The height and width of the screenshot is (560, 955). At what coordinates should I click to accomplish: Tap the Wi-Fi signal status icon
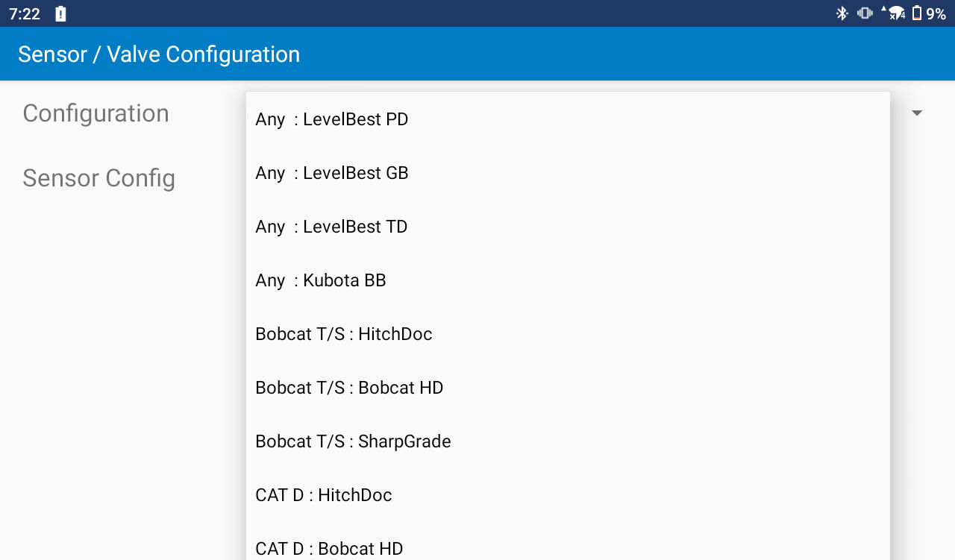[895, 13]
